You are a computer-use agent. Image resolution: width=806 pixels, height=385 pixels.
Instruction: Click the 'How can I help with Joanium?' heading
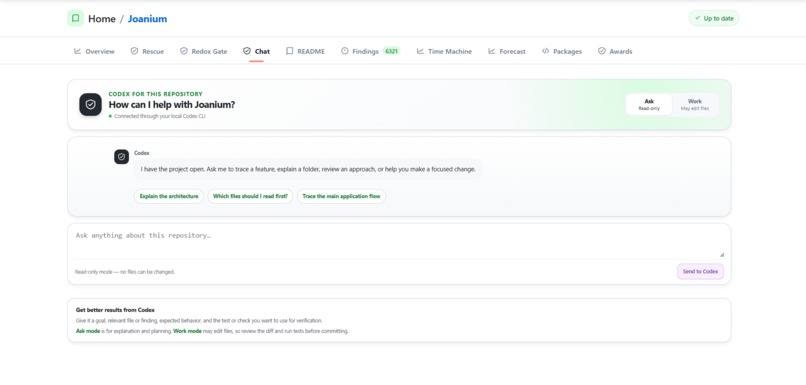point(172,104)
